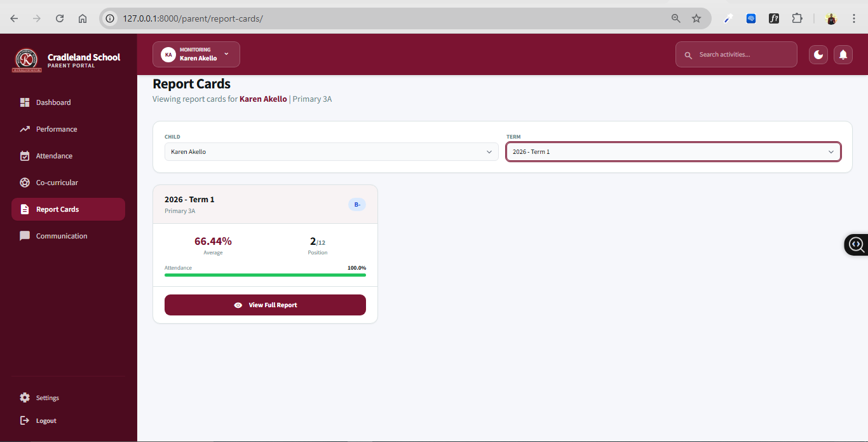Open the Child dropdown showing Karen Akello

331,152
